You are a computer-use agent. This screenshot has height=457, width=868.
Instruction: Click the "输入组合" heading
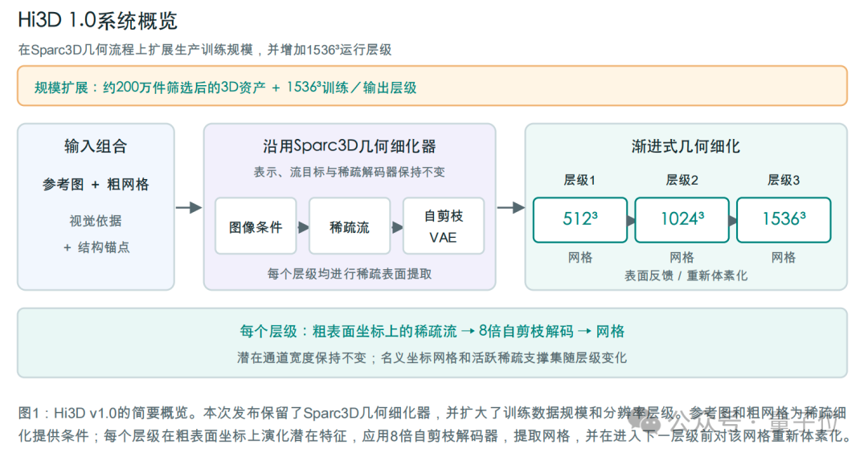[96, 146]
